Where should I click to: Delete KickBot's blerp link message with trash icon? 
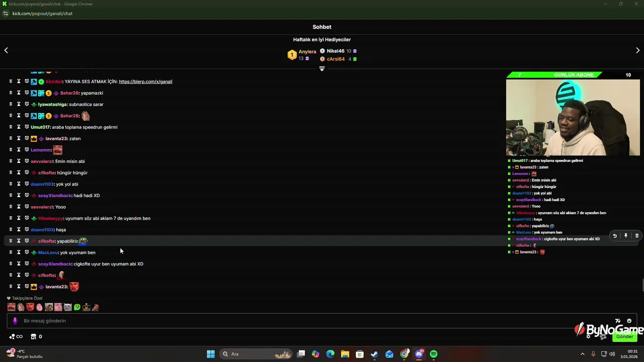(x=11, y=81)
